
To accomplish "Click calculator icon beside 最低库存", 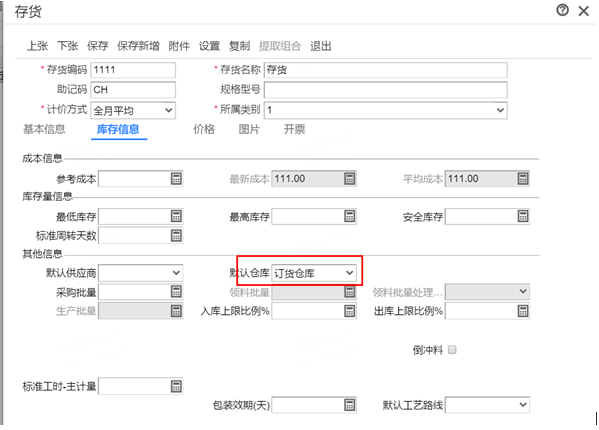I will tap(176, 216).
